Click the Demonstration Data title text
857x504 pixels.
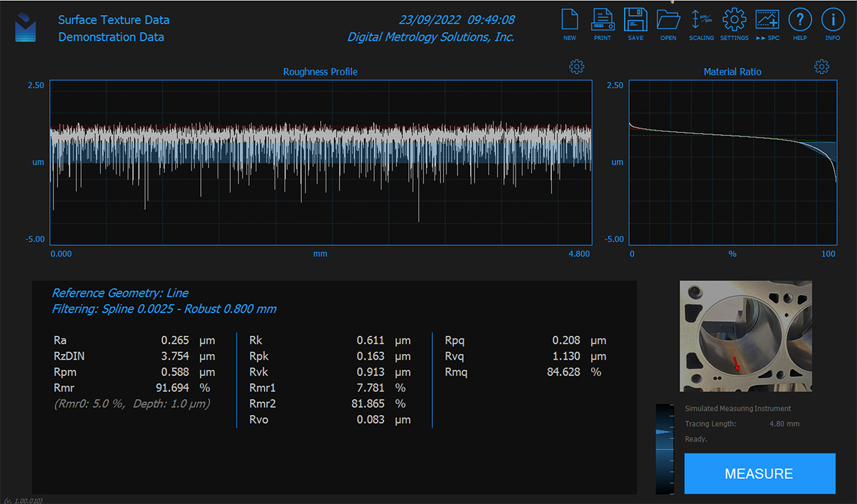pos(111,37)
